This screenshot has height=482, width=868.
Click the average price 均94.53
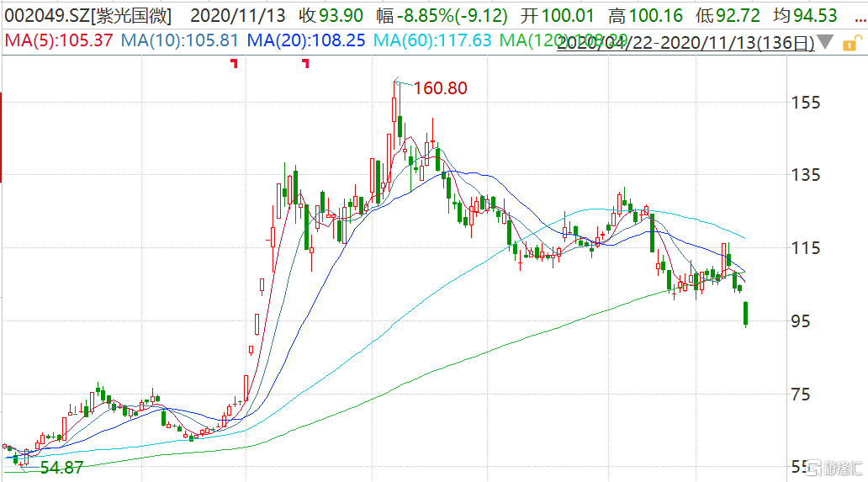pyautogui.click(x=806, y=15)
